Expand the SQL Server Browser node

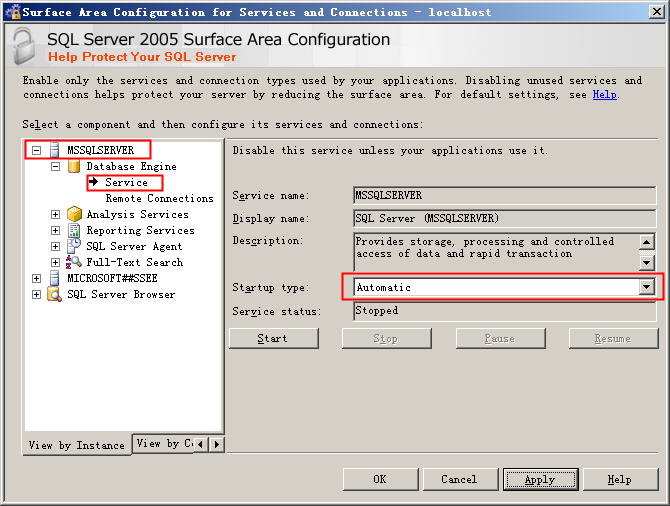tap(37, 294)
